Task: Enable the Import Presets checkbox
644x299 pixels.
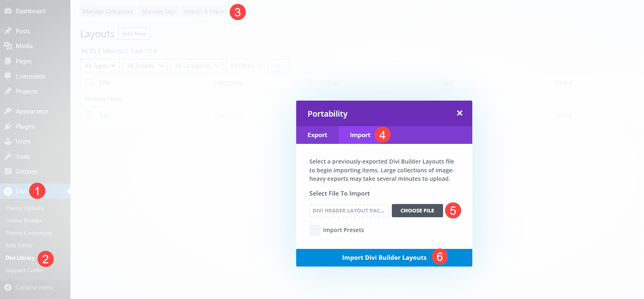Action: [315, 230]
